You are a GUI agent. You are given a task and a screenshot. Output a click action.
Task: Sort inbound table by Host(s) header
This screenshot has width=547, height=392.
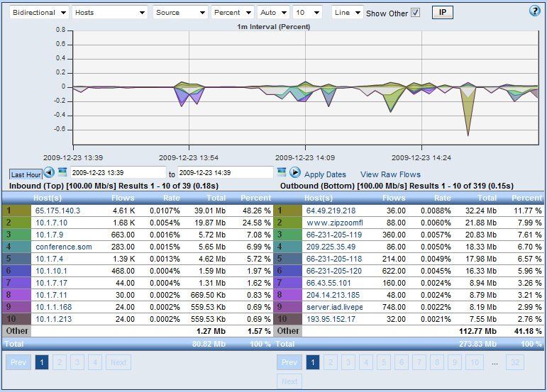point(48,198)
